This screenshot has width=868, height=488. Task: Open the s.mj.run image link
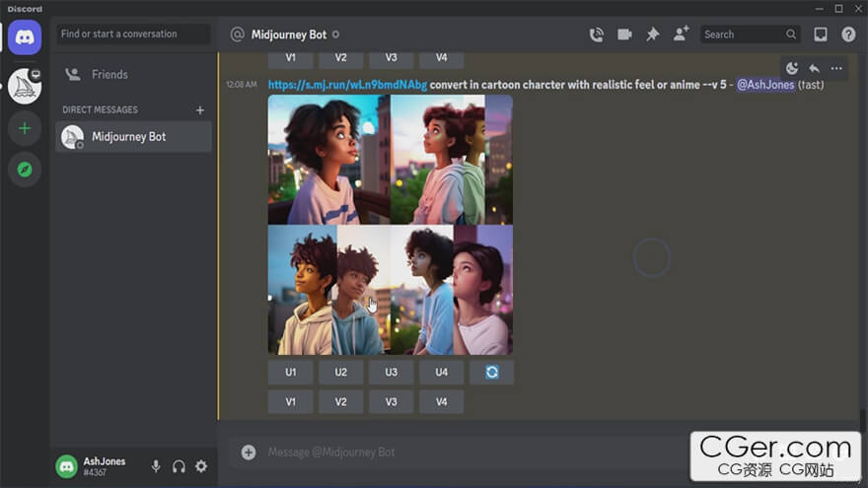point(347,85)
